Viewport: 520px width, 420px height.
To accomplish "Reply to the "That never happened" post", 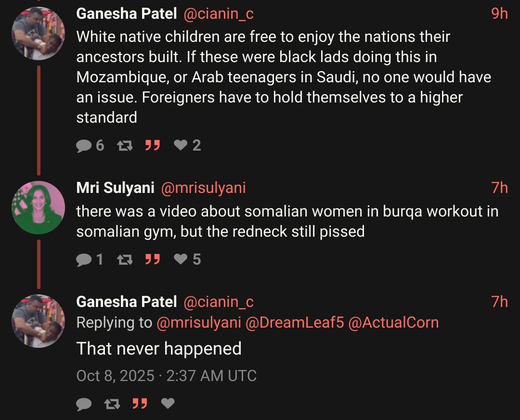I will pos(84,404).
